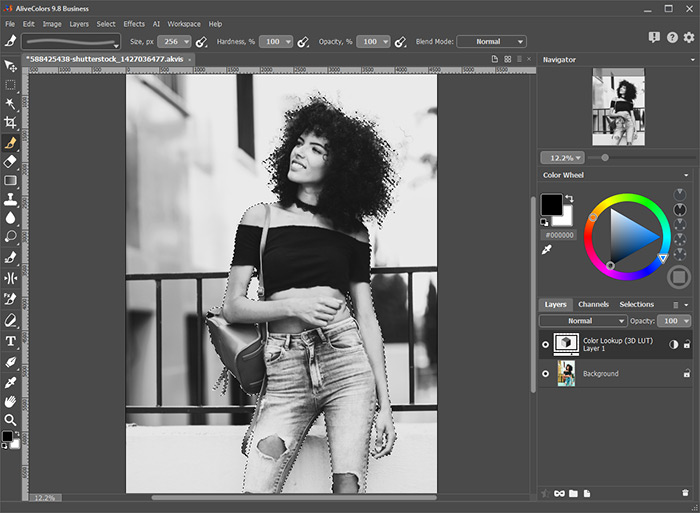Create new layer group folder icon
The image size is (700, 513).
(574, 493)
